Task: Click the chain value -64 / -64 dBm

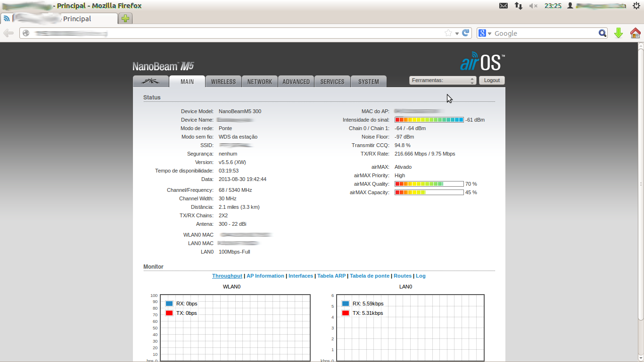Action: 410,128
